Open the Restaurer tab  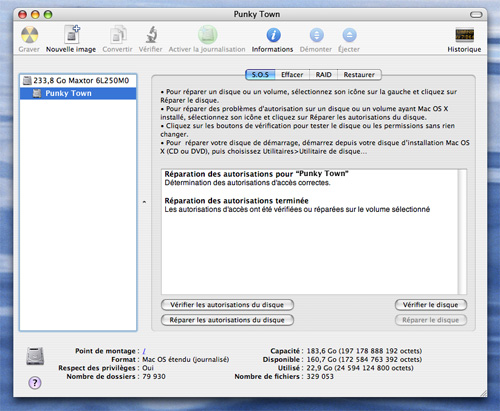pyautogui.click(x=359, y=75)
